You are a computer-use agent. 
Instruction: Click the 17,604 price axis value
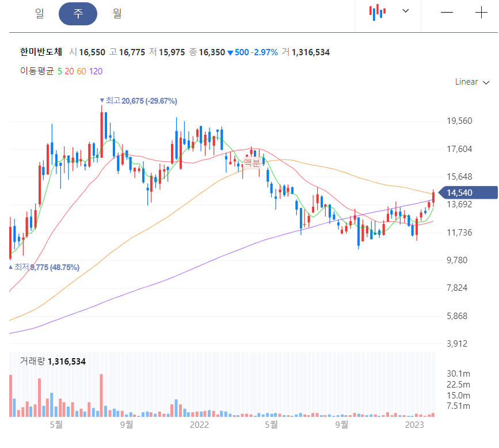pos(459,149)
